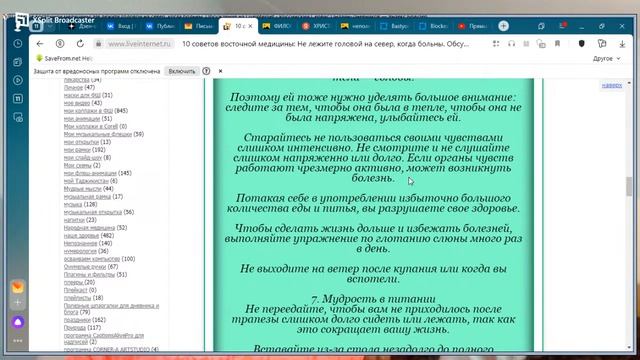This screenshot has width=640, height=360.
Task: Click the shield protection icon in the toolbar
Action: coord(582,44)
